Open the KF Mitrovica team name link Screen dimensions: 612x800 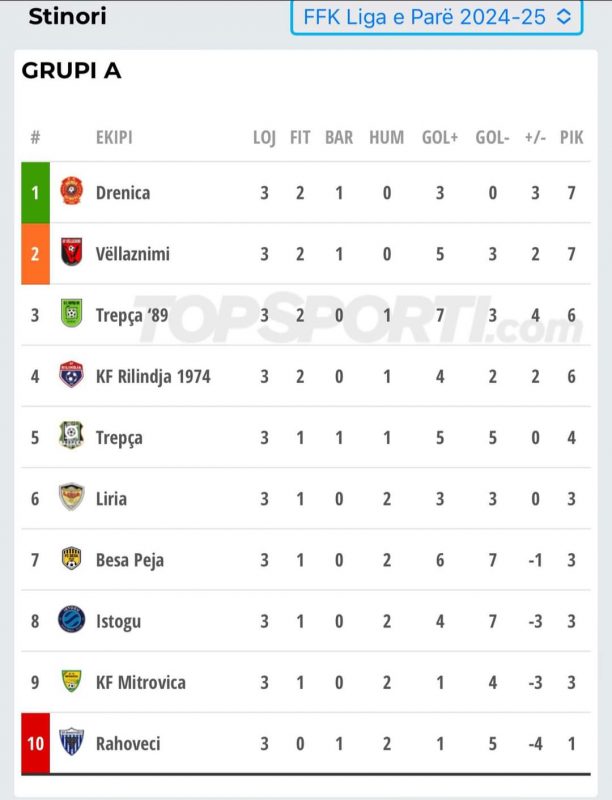tap(141, 683)
